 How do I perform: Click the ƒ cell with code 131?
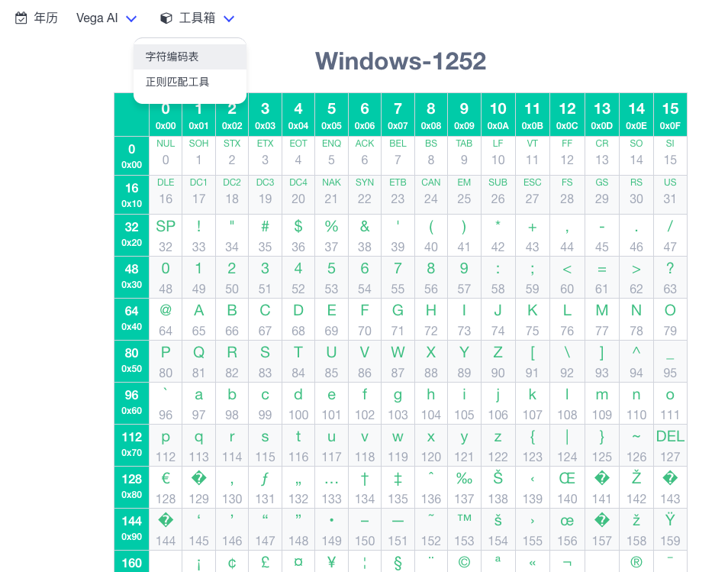click(265, 487)
